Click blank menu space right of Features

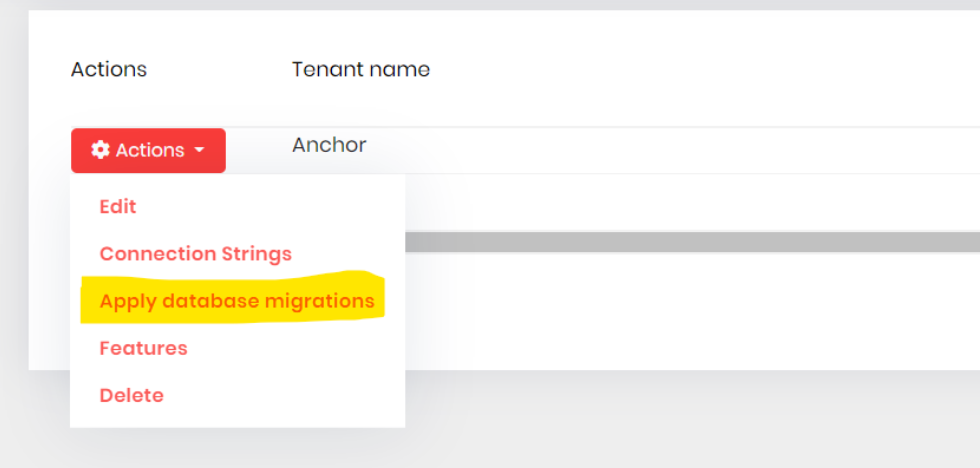(x=300, y=348)
